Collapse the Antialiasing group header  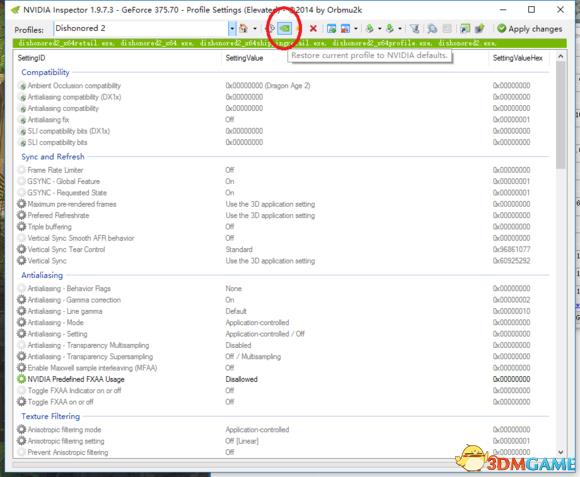[42, 275]
